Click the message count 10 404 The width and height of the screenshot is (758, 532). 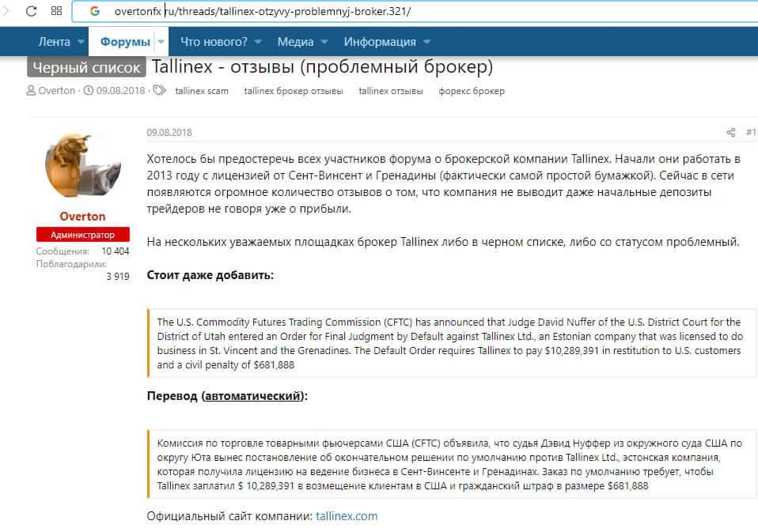pyautogui.click(x=116, y=251)
